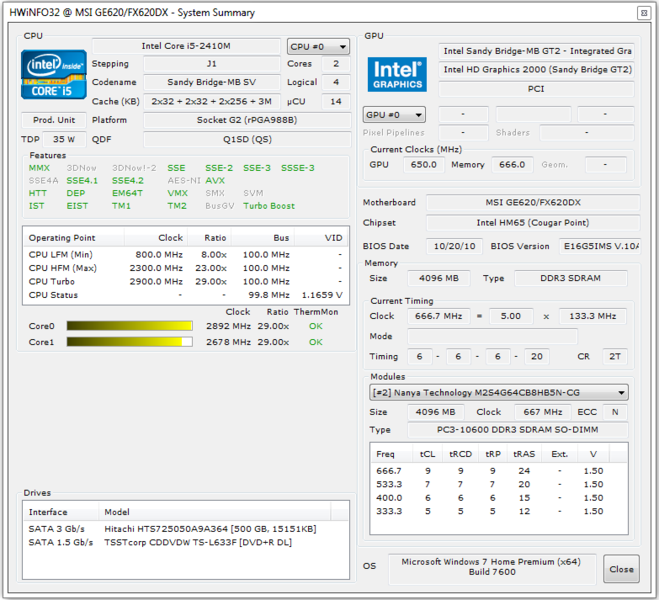Click the Model column header in Drives

pos(215,512)
